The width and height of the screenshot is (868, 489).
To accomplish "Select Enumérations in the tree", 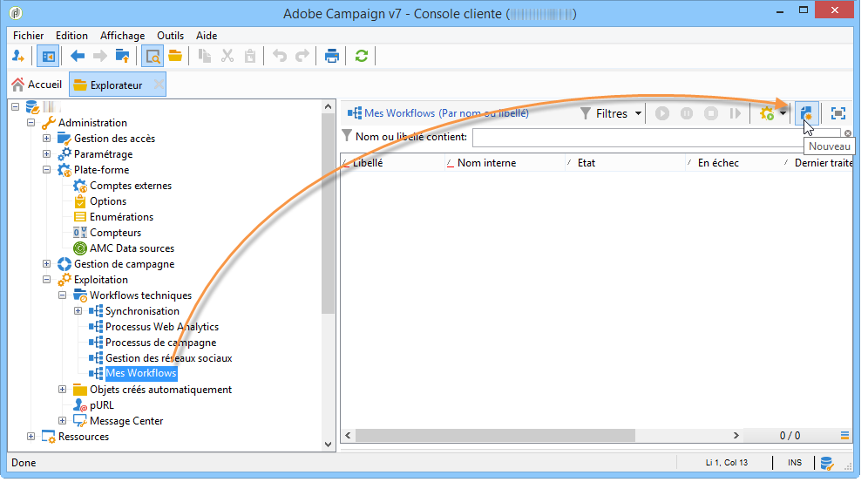I will pyautogui.click(x=121, y=217).
